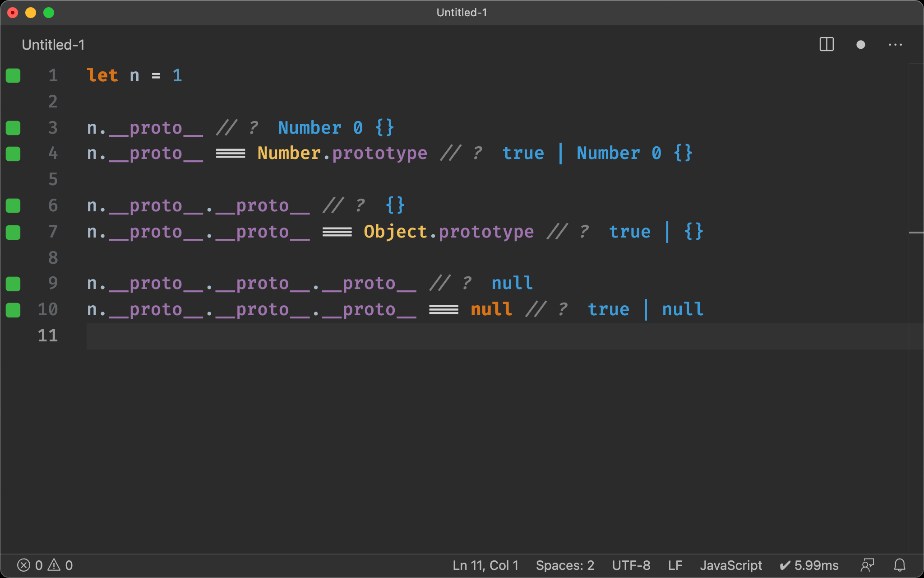The image size is (924, 578).
Task: Open the Spaces: 2 indentation selector
Action: (564, 565)
